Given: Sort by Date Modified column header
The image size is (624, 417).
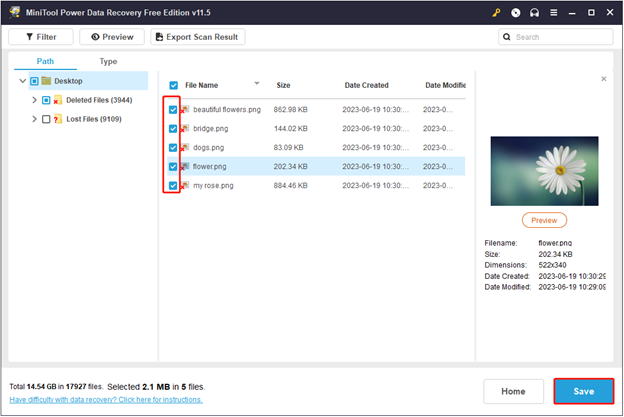Looking at the screenshot, I should [x=445, y=85].
